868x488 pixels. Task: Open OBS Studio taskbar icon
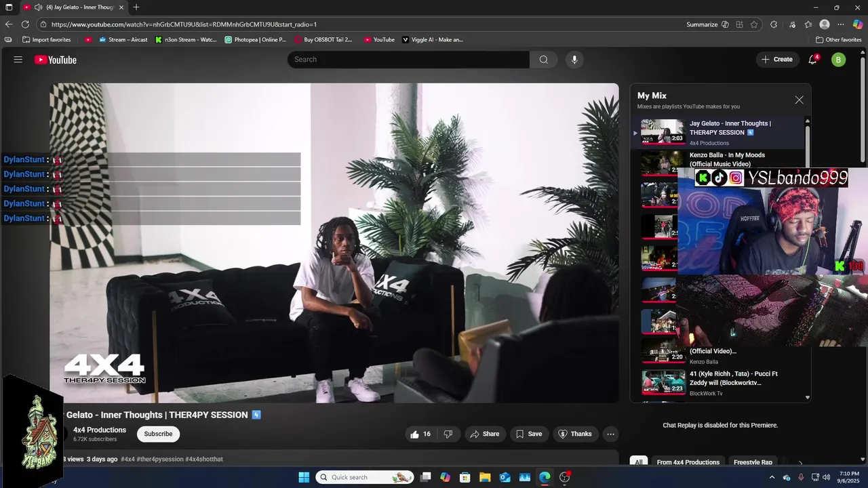coord(564,477)
